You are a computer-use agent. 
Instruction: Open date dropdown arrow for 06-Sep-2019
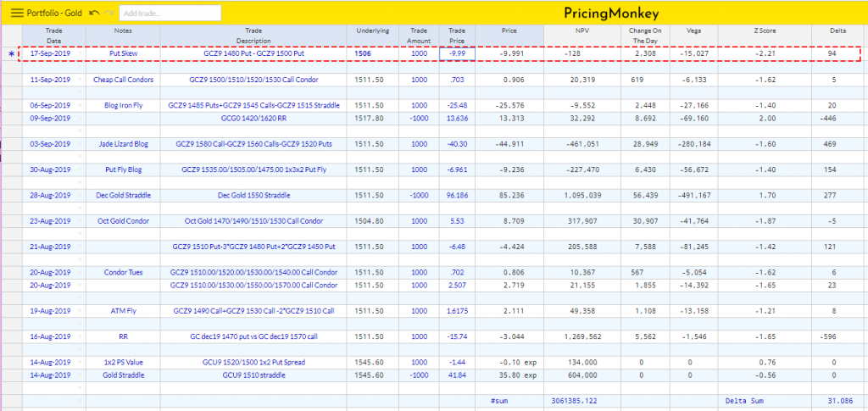[81, 105]
